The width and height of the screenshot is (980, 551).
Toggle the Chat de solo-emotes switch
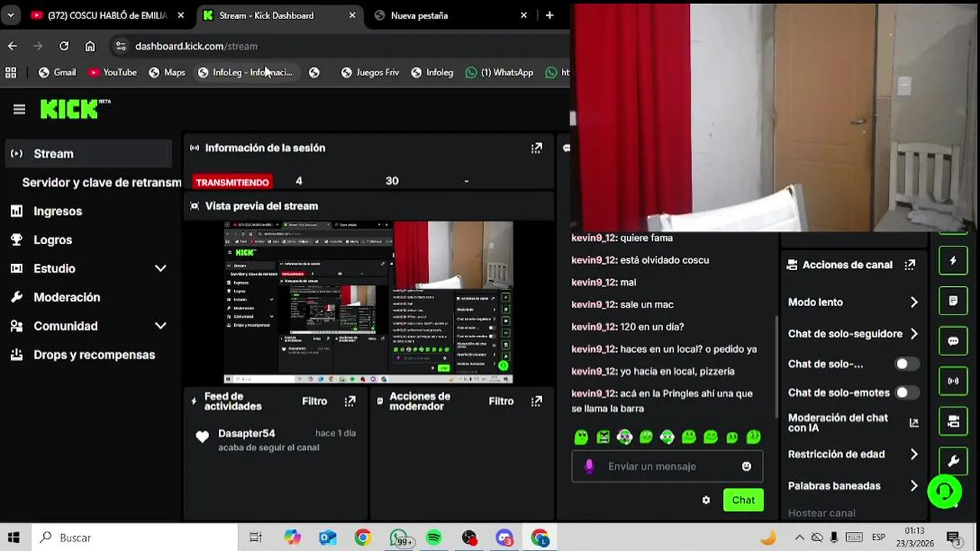click(x=907, y=393)
